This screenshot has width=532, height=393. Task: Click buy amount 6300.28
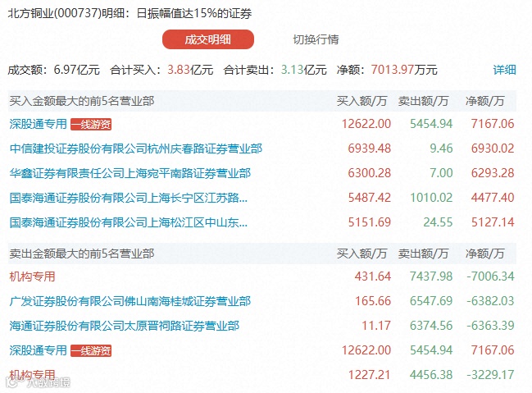point(370,173)
